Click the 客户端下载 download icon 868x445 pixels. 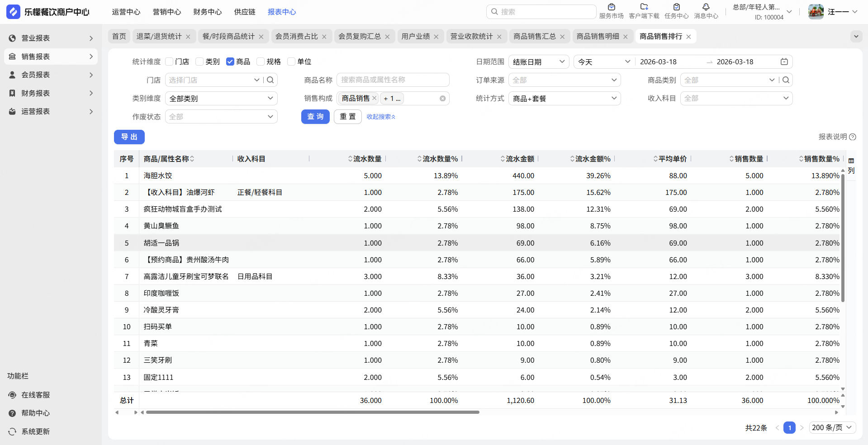644,7
